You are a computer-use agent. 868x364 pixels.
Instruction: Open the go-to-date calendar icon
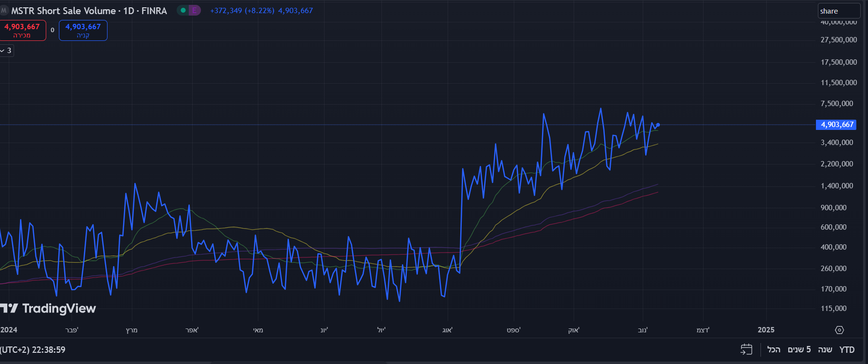coord(746,349)
